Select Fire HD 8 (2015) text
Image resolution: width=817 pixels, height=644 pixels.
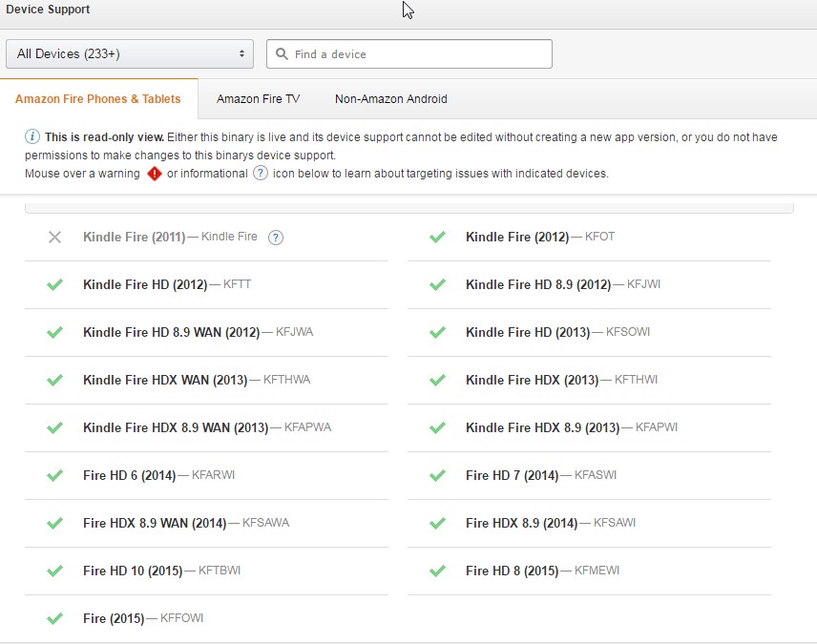tap(513, 571)
